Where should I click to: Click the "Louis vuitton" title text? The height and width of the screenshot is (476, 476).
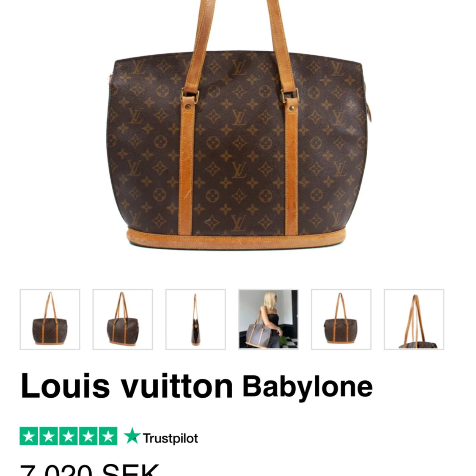[x=127, y=386]
